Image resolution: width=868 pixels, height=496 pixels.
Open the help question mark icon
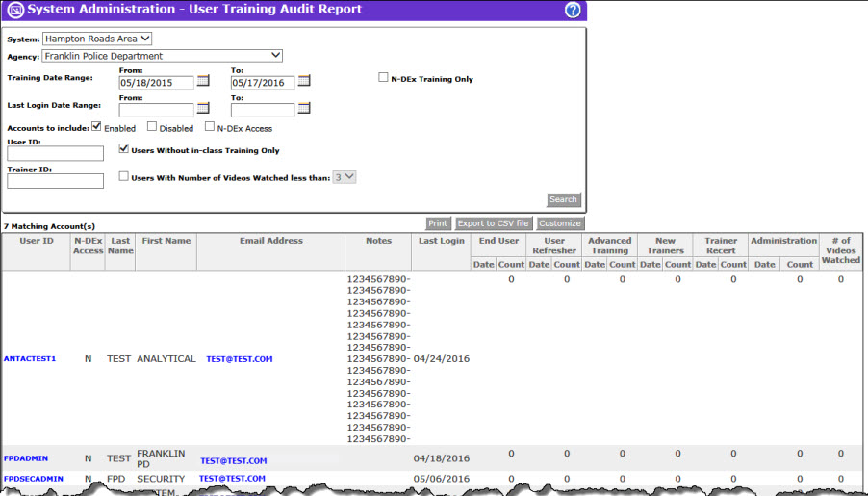click(x=573, y=10)
